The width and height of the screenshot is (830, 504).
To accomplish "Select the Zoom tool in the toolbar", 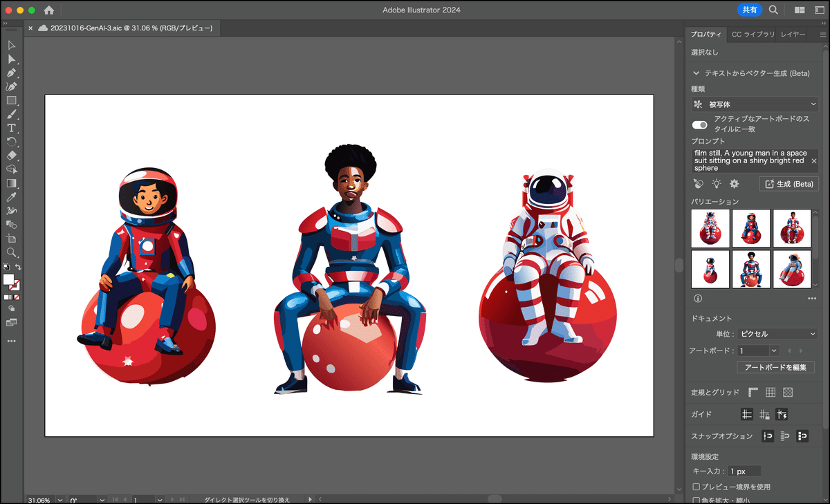I will coord(12,252).
